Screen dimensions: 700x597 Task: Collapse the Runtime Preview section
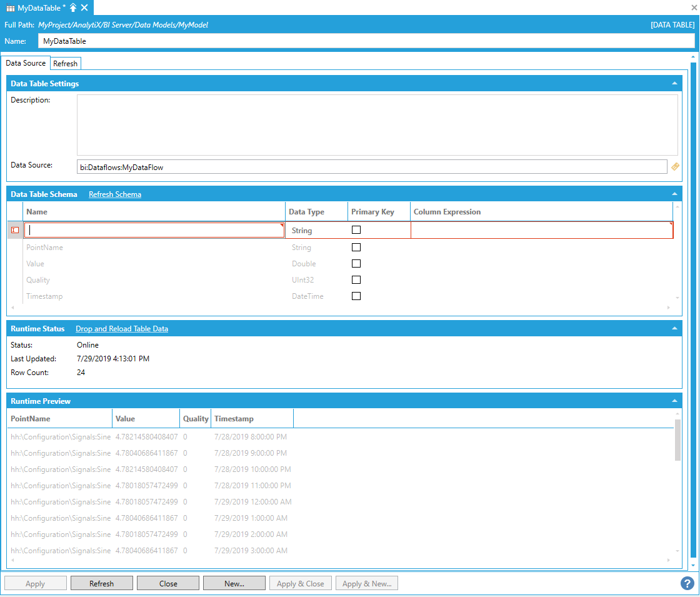(x=674, y=401)
